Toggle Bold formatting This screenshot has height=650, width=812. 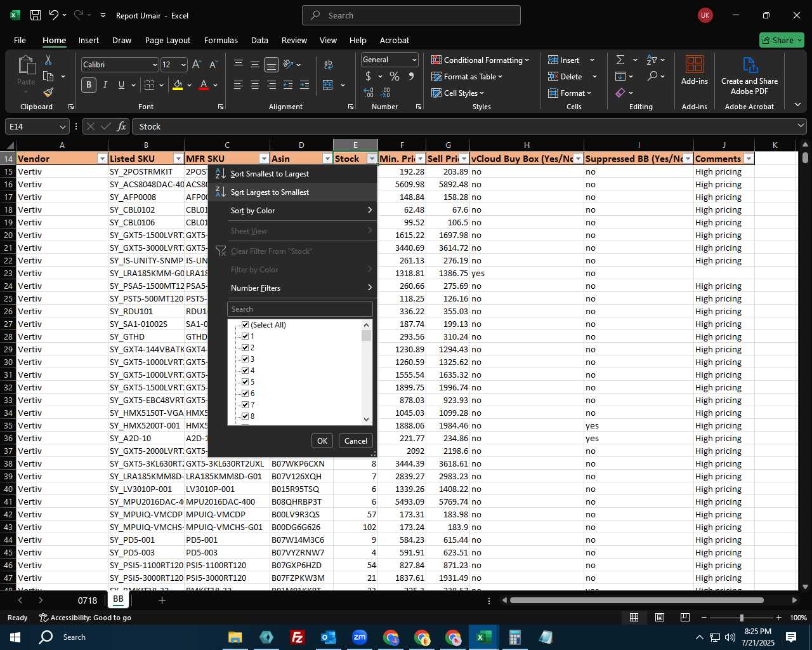pos(89,84)
